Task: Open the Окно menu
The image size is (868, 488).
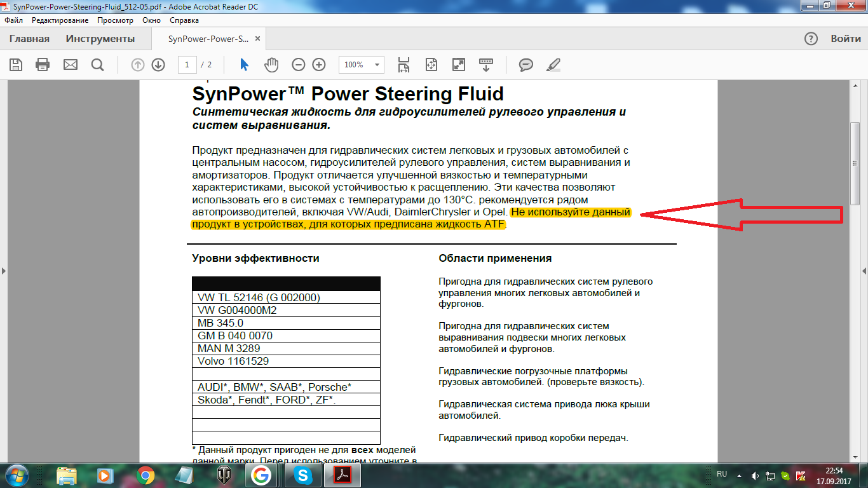Action: tap(151, 20)
